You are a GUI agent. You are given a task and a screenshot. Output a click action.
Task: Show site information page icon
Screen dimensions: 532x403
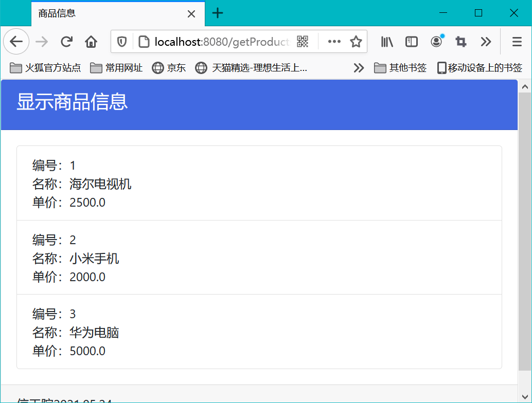144,42
